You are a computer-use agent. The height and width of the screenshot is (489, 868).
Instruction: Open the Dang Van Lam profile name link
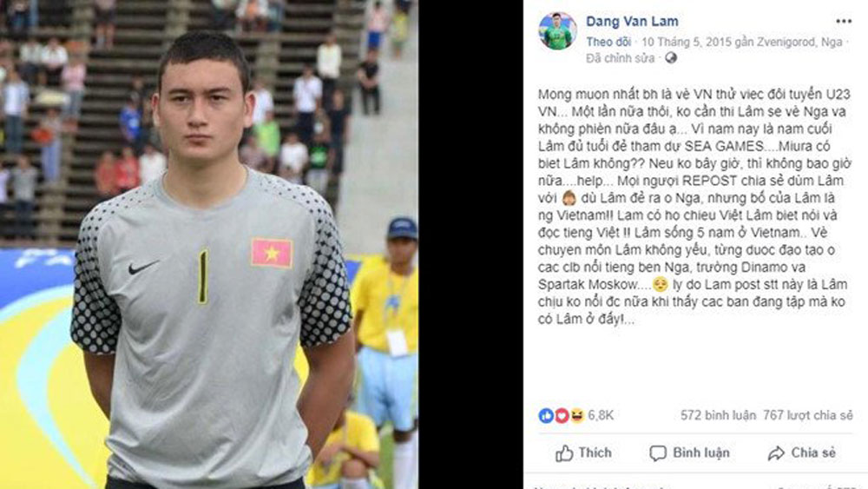tap(632, 22)
